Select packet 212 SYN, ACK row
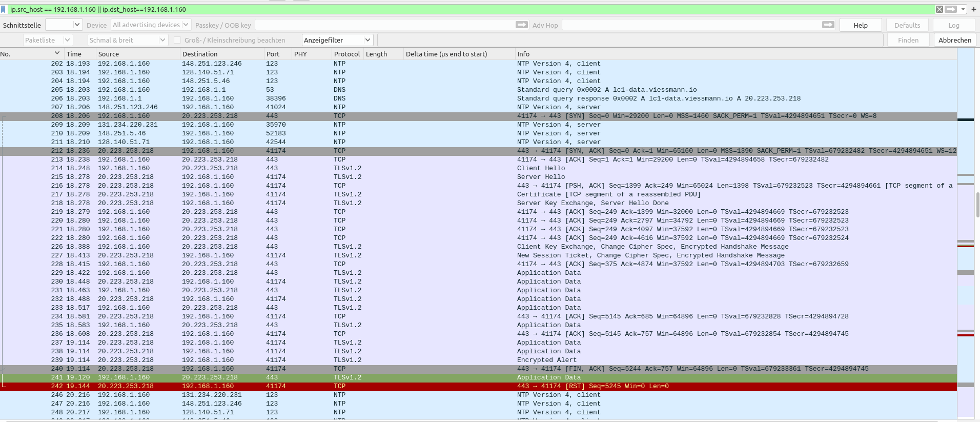Image resolution: width=980 pixels, height=422 pixels. (478, 151)
